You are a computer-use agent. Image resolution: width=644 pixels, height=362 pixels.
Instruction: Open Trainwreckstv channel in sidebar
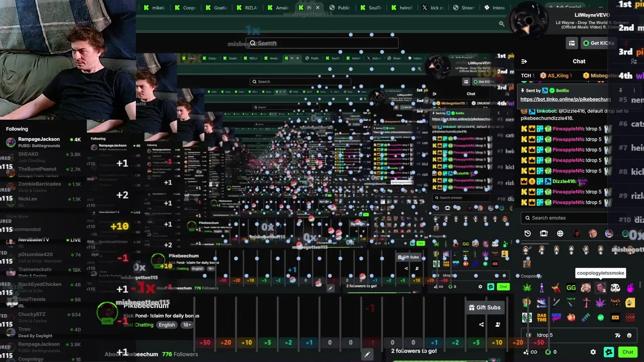pos(43,272)
